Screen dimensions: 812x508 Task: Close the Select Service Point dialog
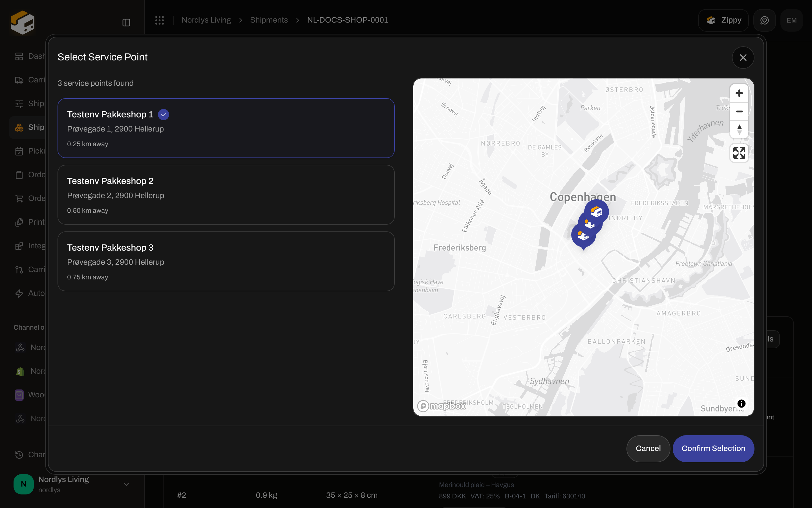point(743,58)
